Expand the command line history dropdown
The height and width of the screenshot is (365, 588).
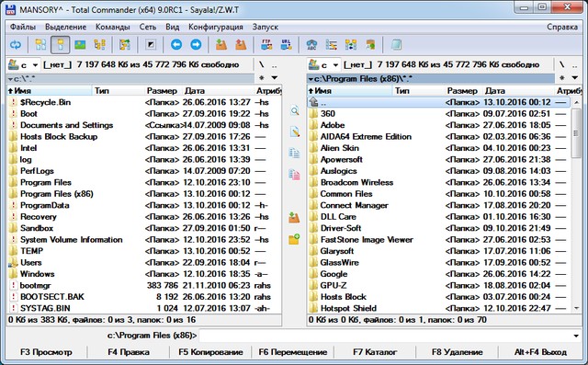click(x=576, y=336)
